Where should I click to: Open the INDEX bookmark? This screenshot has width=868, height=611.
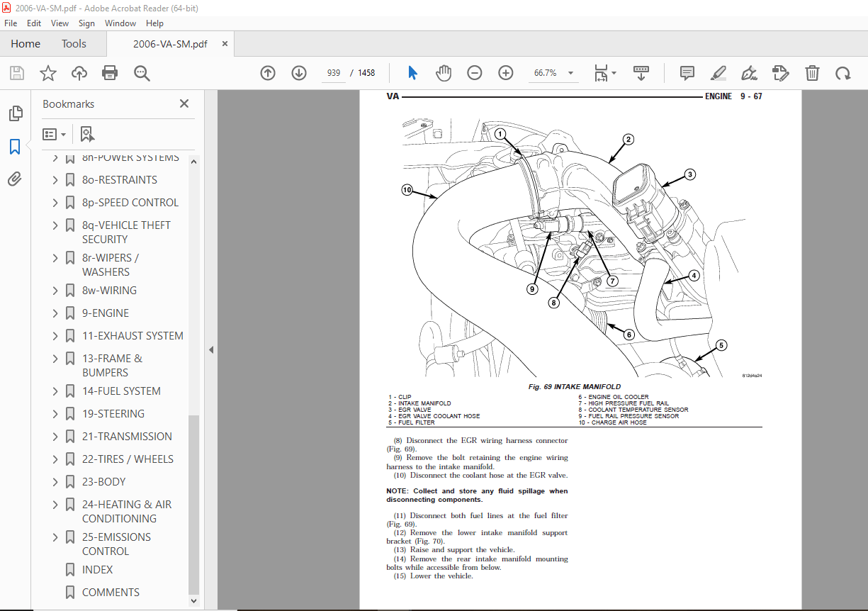tap(97, 569)
